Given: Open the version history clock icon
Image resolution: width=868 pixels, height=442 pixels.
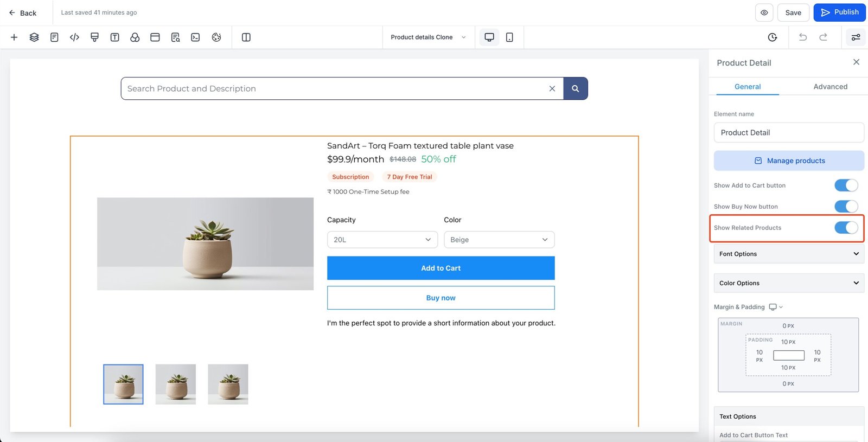Looking at the screenshot, I should pyautogui.click(x=773, y=37).
